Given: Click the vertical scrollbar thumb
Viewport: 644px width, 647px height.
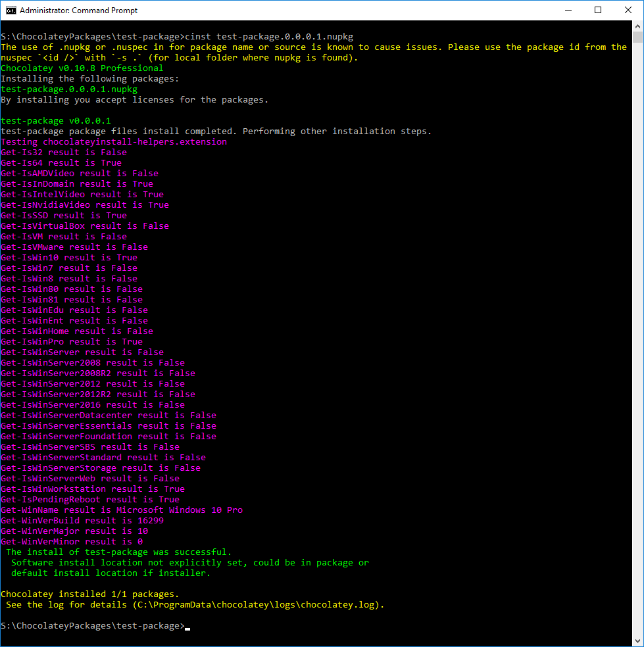Looking at the screenshot, I should point(638,37).
